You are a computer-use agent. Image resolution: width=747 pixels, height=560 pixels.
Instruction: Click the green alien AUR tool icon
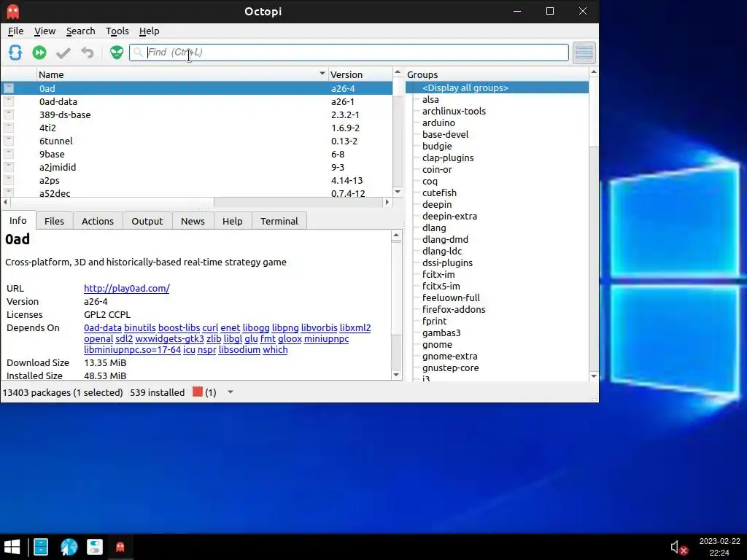[x=116, y=52]
